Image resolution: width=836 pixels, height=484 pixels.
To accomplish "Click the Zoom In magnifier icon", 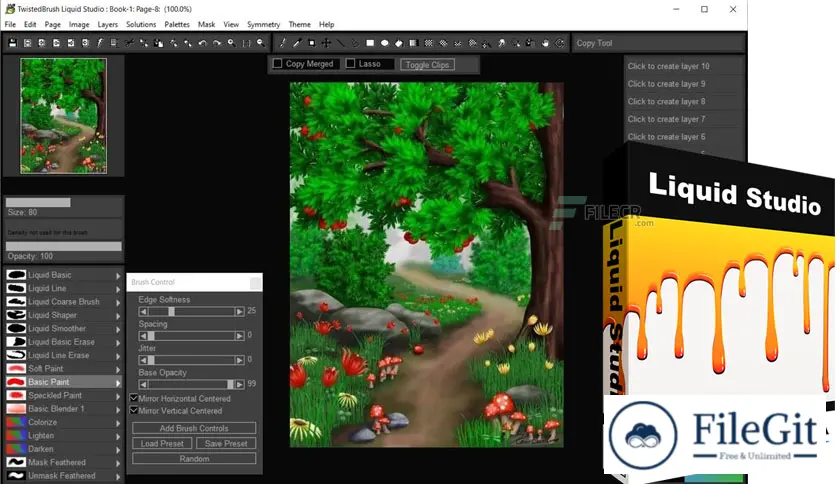I will [231, 43].
